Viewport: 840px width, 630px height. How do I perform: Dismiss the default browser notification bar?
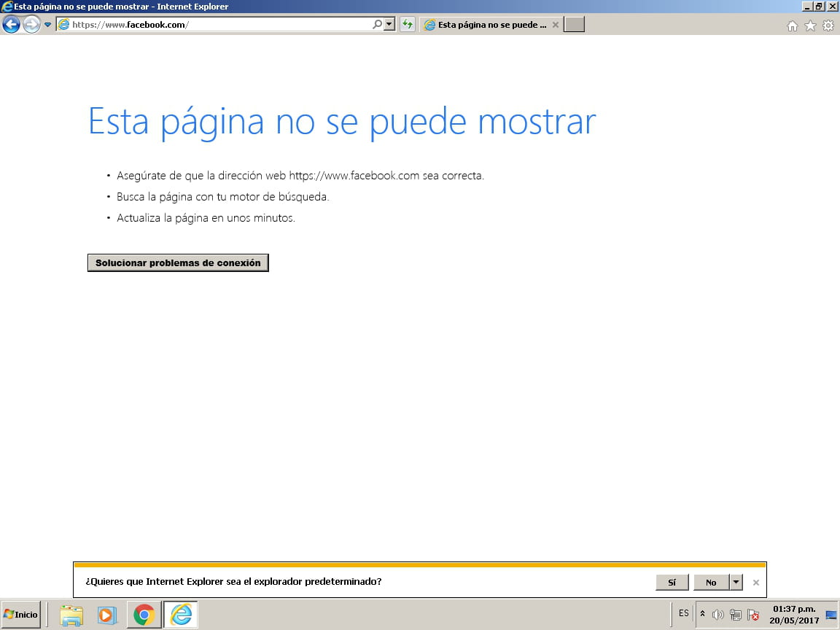tap(756, 583)
